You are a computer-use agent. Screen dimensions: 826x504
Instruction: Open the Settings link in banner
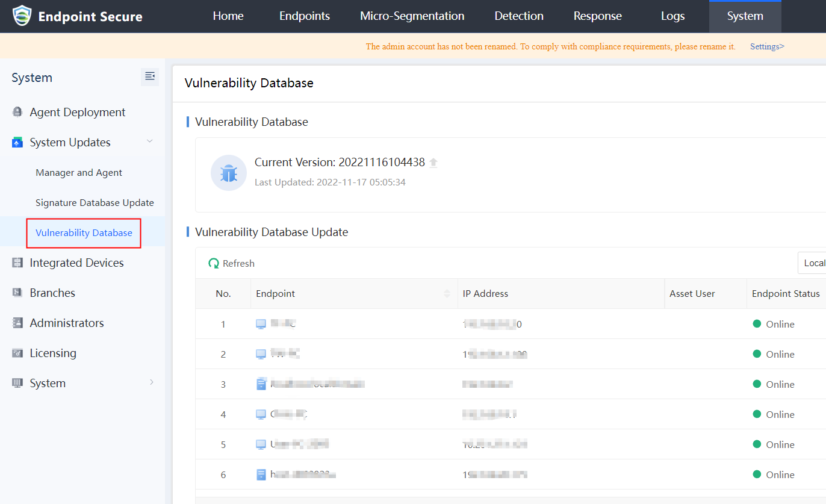click(767, 46)
